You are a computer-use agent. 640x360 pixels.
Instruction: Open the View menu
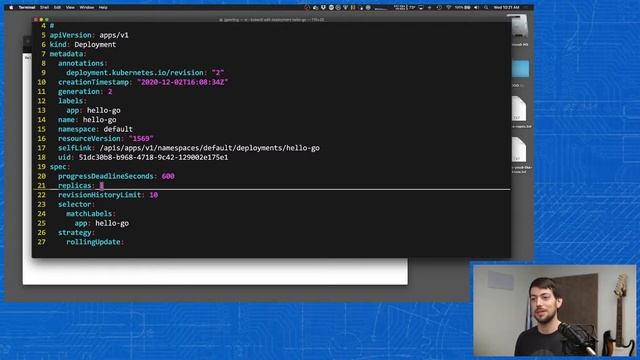[x=70, y=7]
